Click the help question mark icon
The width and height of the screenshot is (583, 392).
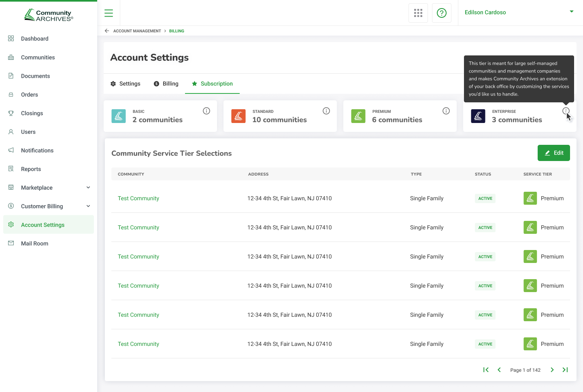point(442,13)
